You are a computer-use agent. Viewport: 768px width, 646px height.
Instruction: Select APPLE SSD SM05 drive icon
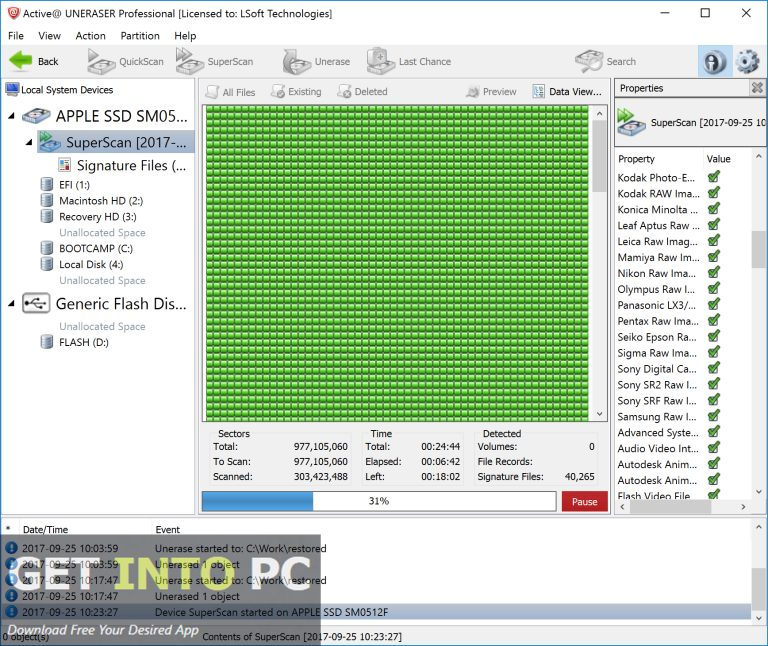point(36,116)
